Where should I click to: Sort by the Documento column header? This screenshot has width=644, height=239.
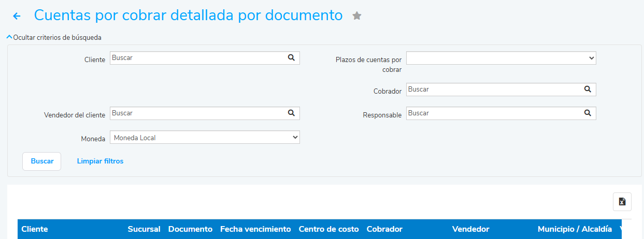(190, 229)
